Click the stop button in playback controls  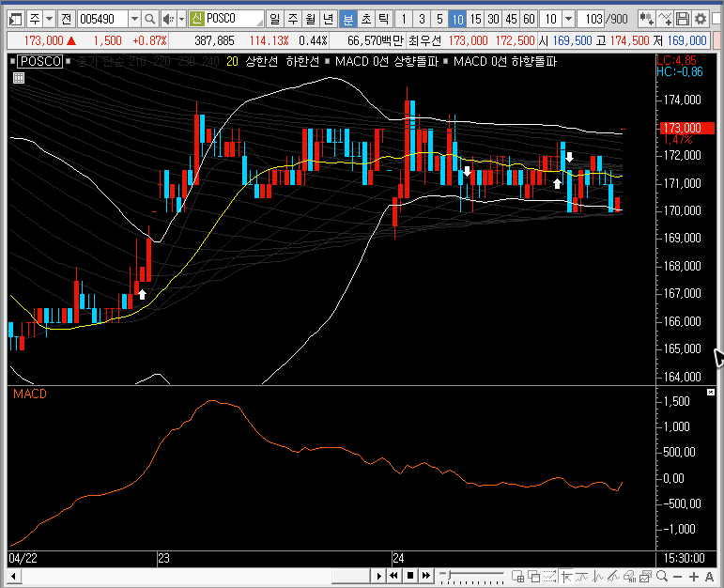click(x=410, y=576)
